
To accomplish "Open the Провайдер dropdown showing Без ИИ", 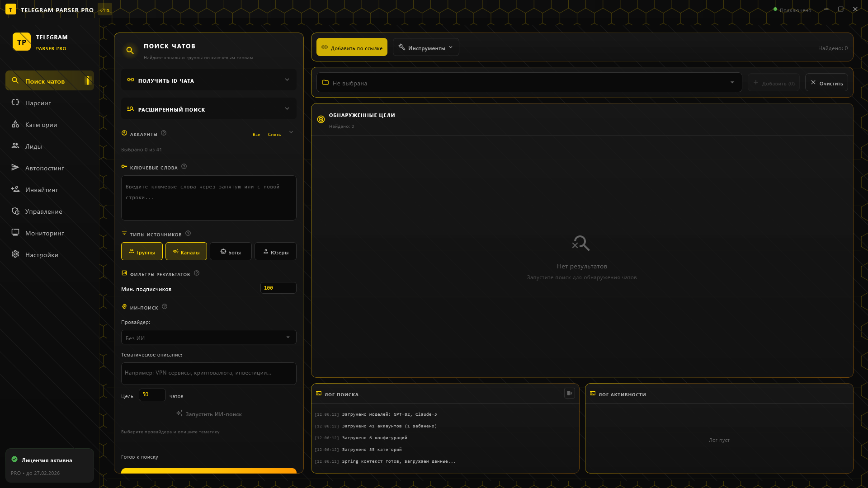I will tap(208, 338).
